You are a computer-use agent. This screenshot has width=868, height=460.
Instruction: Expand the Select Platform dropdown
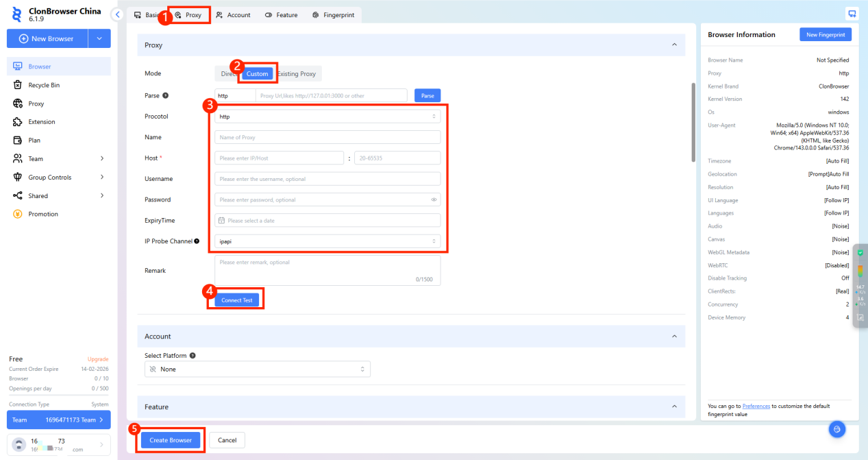click(258, 370)
